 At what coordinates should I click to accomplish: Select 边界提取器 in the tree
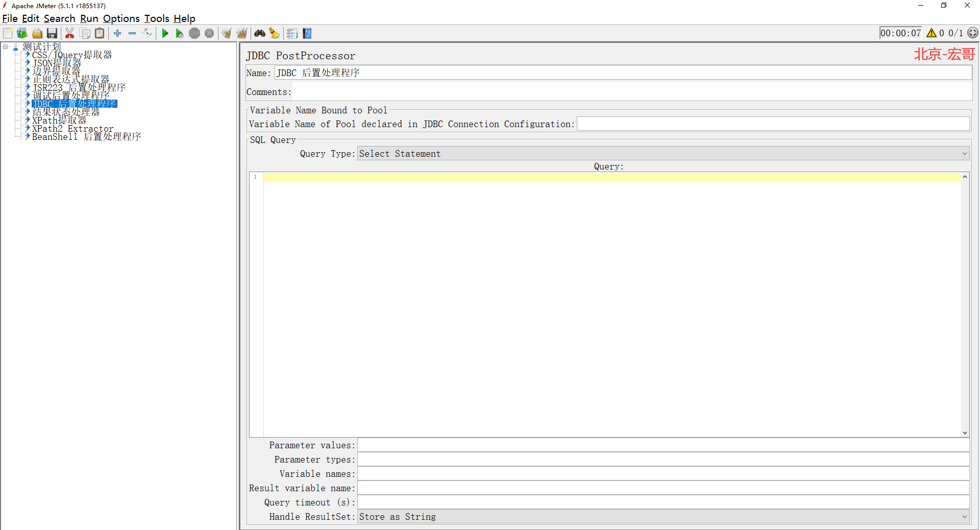[56, 71]
